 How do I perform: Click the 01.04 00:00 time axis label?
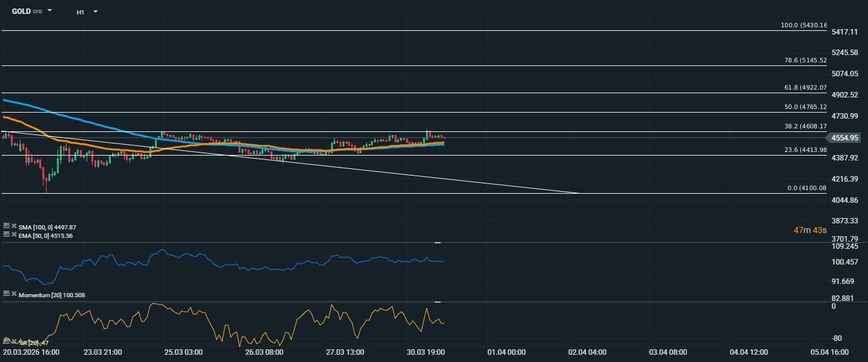click(x=507, y=352)
